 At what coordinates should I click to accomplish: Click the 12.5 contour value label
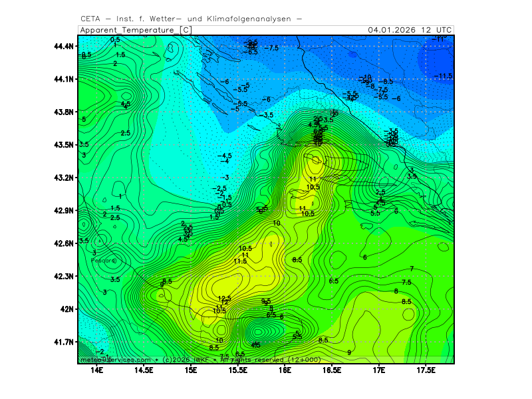224,299
